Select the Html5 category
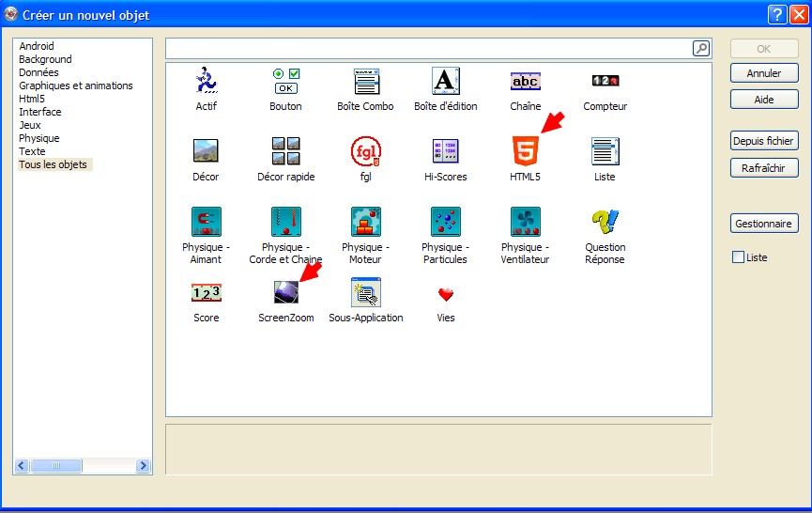Screen dimensions: 812x513 pyautogui.click(x=32, y=99)
